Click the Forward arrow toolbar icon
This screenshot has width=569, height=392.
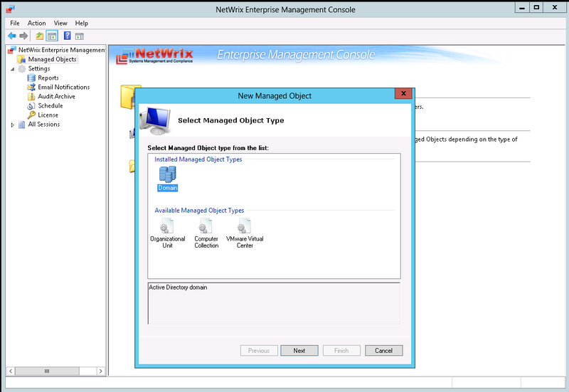23,36
